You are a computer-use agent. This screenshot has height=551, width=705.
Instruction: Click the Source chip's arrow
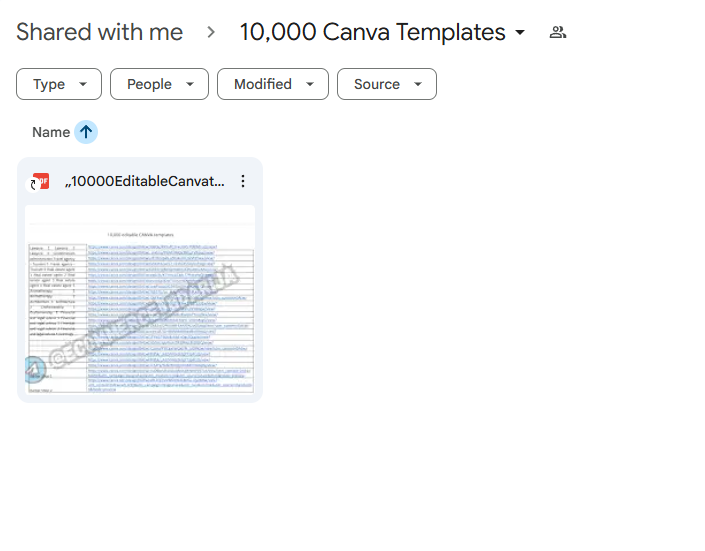point(418,84)
